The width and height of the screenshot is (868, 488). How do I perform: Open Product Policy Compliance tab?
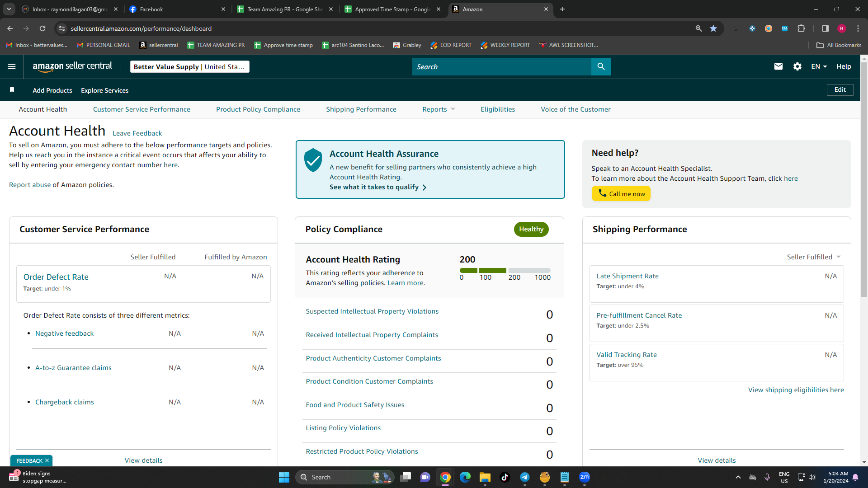(258, 109)
